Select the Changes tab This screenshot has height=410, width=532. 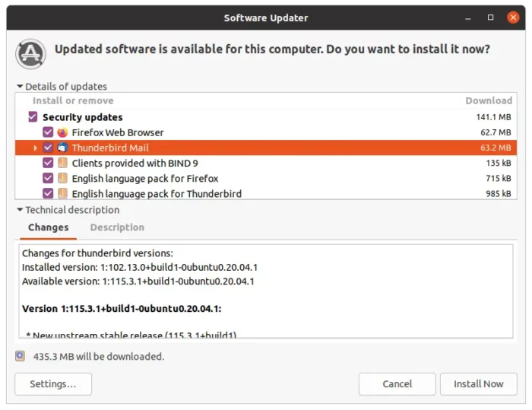pos(48,227)
